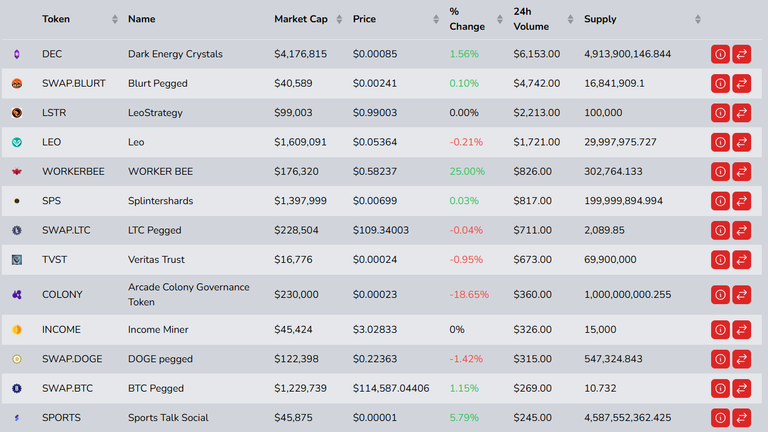Open WORKERBEE info button
768x432 pixels.
[x=720, y=171]
